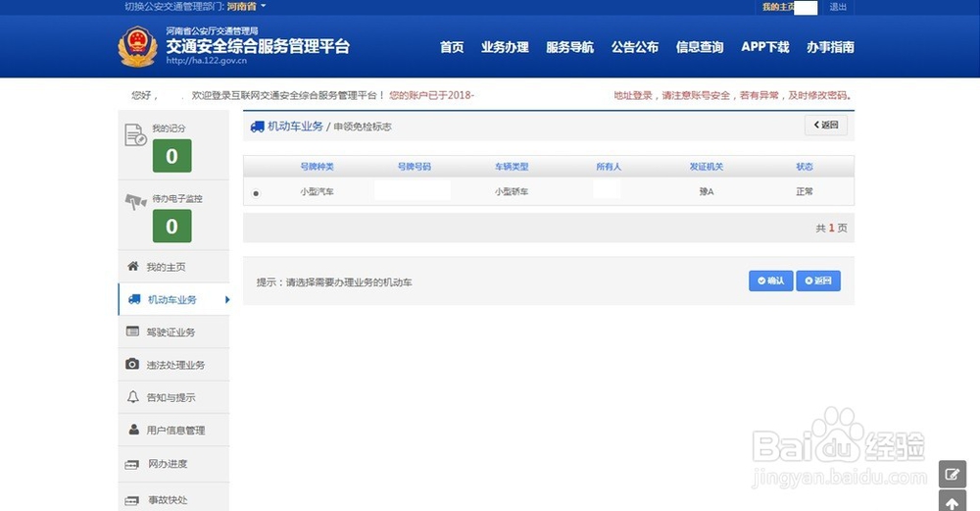Click the truck icon beside 机动车业务 in sidebar
The height and width of the screenshot is (511, 980).
(133, 299)
